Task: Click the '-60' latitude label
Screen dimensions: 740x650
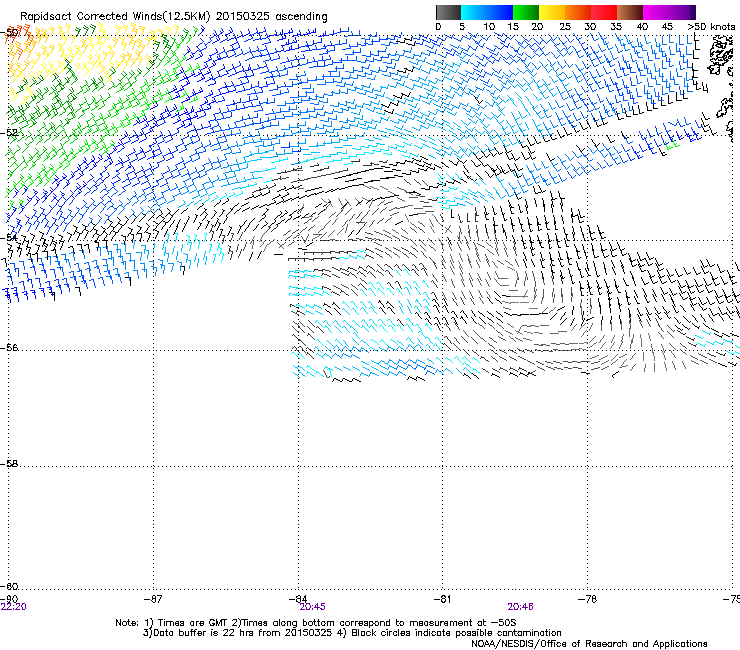Action: [x=10, y=586]
